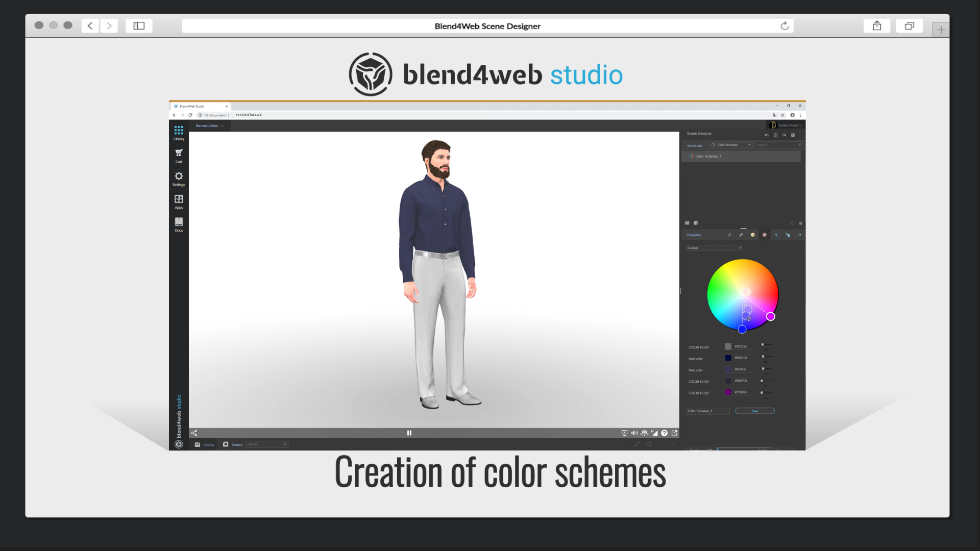Click the duplicate icon below scene list
Viewport: 980px width, 551px height.
(792, 223)
